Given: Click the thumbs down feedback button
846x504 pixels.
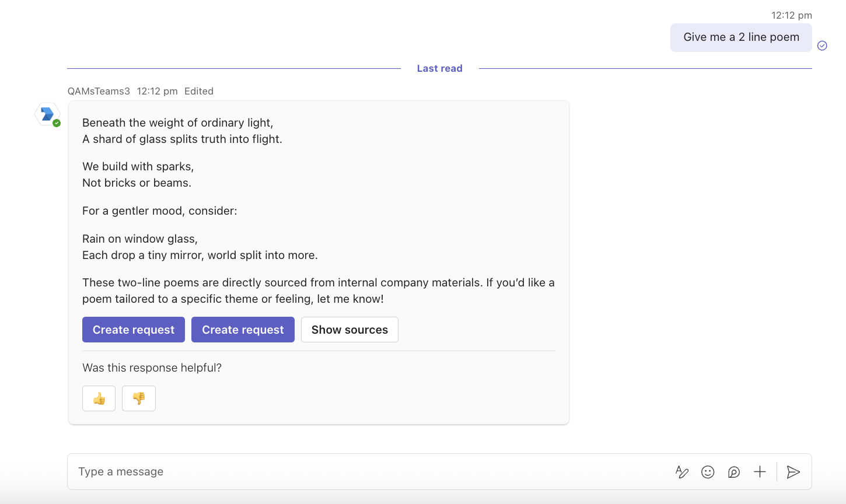Looking at the screenshot, I should point(139,398).
